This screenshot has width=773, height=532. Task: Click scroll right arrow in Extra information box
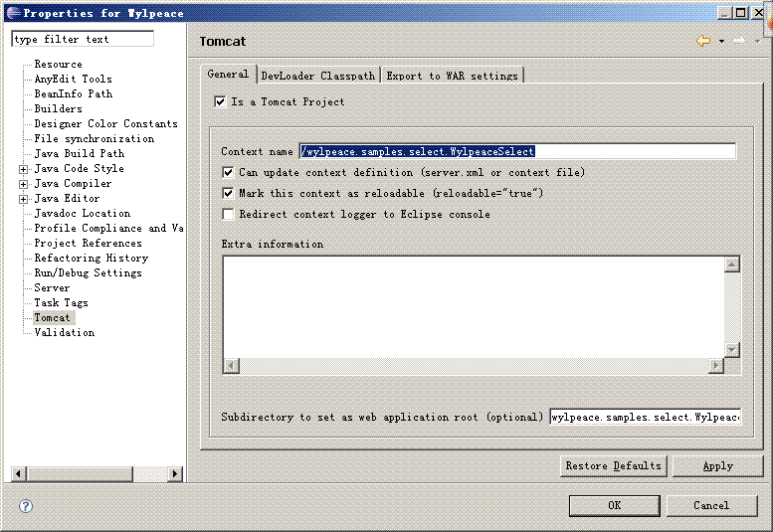[716, 366]
